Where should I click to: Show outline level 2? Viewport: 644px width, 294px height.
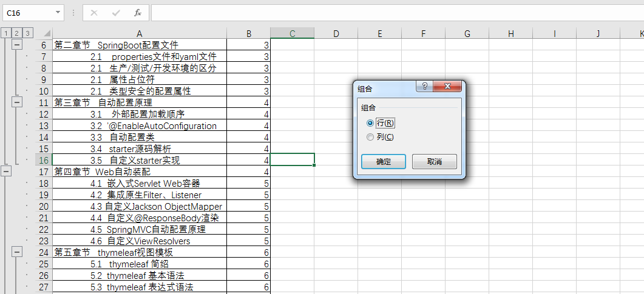16,33
